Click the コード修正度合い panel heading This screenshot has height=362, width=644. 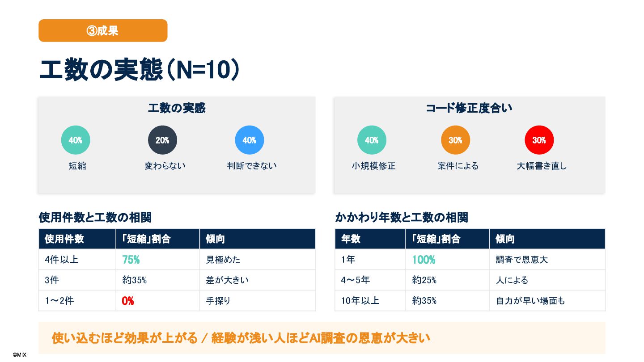click(469, 108)
